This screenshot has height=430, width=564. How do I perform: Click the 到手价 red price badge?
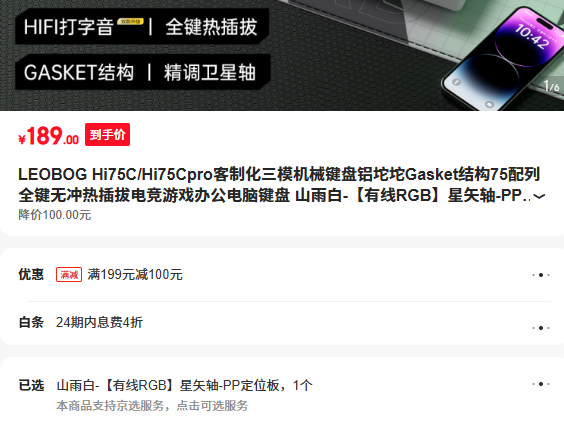click(107, 135)
